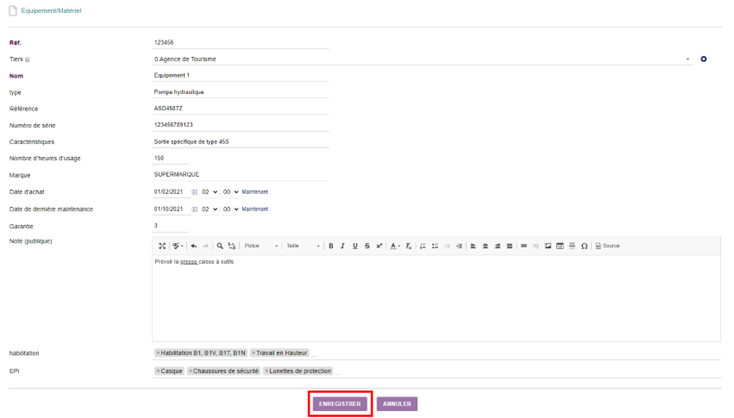Open the replace tool in the editor
734x418 pixels.
coord(232,246)
